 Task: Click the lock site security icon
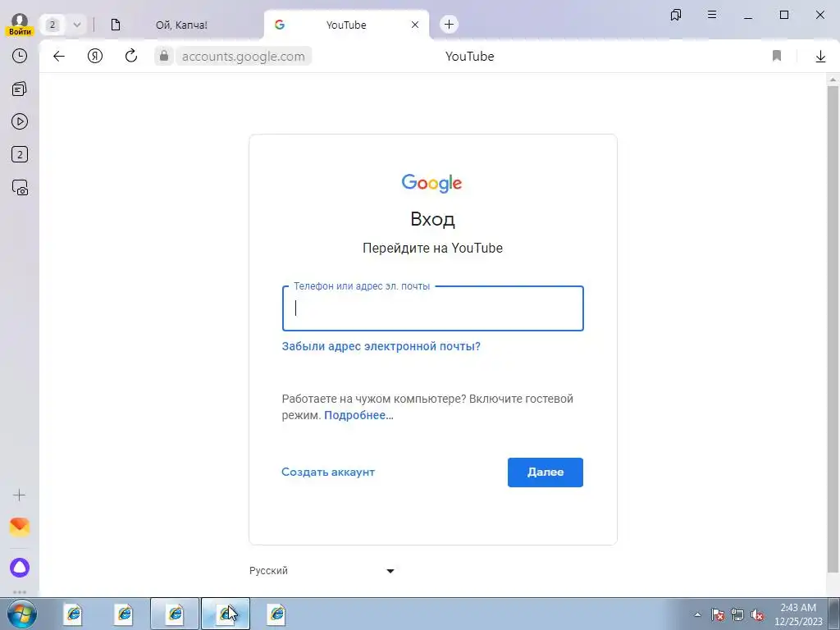[x=164, y=56]
